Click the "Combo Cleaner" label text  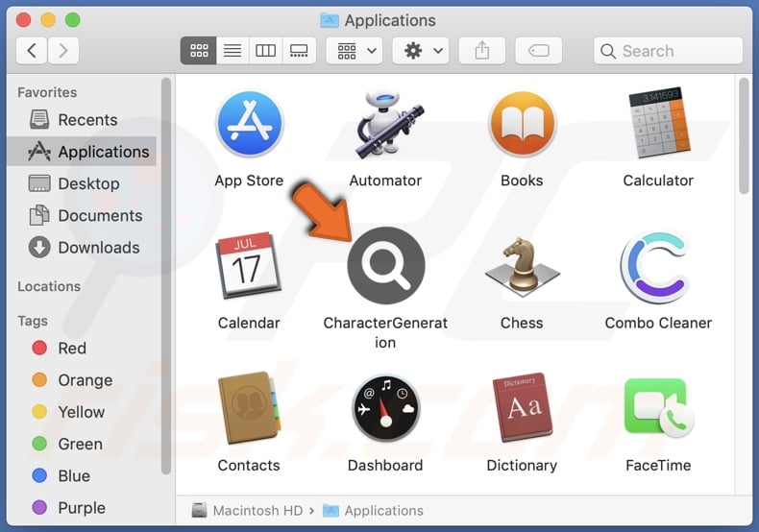658,323
